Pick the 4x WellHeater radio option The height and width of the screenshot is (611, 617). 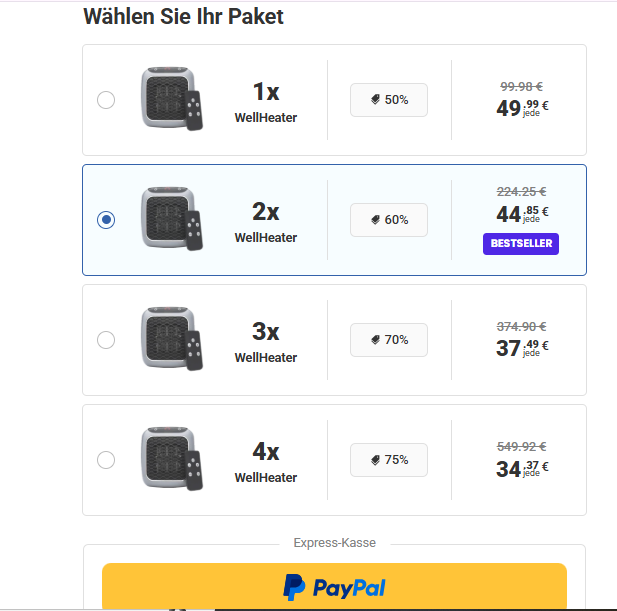(106, 460)
